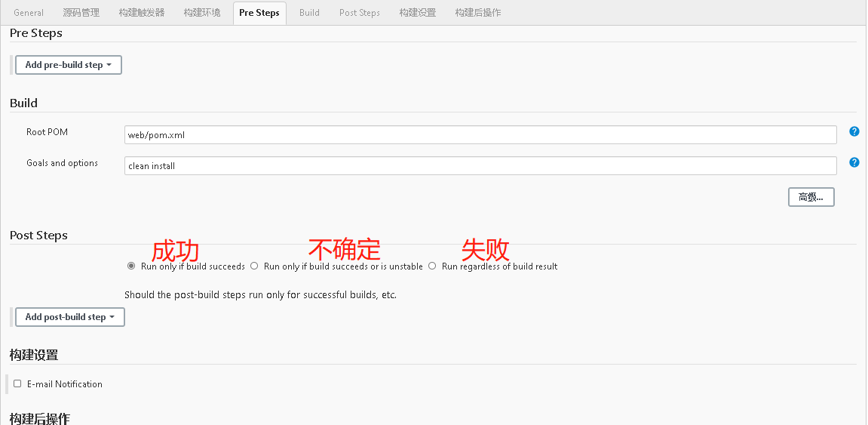Open the 'Add post-build step' dropdown
868x425 pixels.
[x=70, y=317]
